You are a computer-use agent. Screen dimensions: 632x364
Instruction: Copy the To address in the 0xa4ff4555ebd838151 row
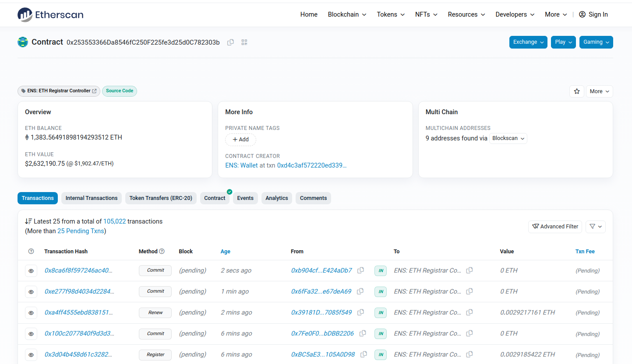(x=469, y=312)
